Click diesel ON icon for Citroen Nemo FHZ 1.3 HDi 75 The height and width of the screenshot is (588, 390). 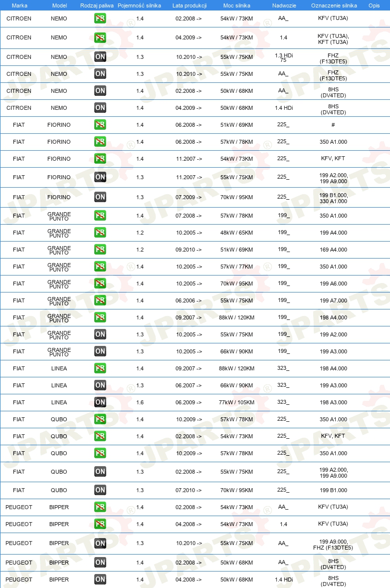tap(100, 56)
